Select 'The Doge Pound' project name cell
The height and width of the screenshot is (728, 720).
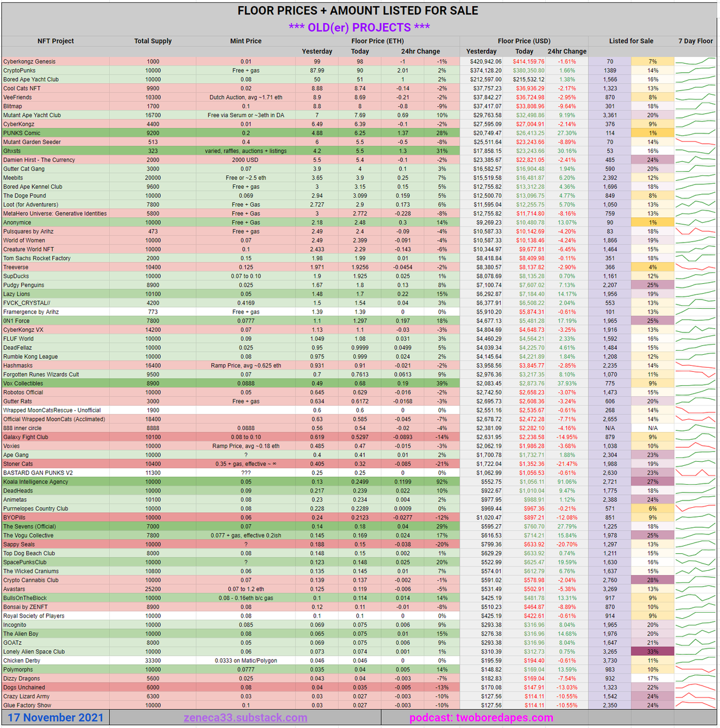click(55, 195)
